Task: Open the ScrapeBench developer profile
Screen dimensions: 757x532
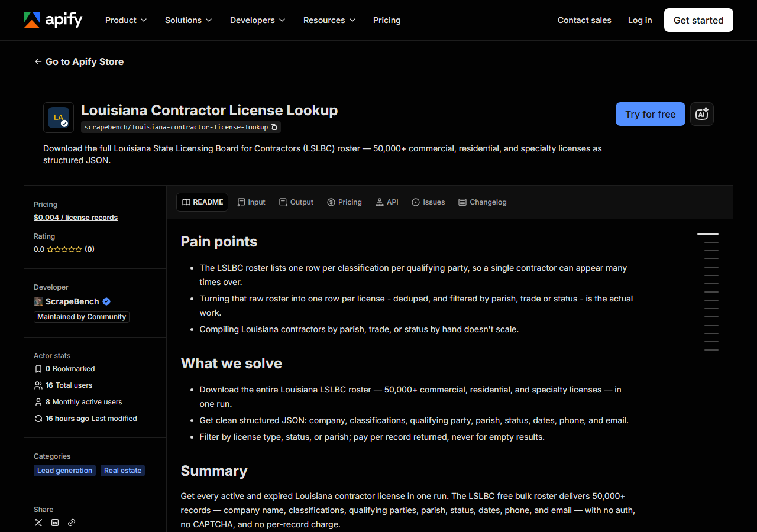Action: pos(72,301)
